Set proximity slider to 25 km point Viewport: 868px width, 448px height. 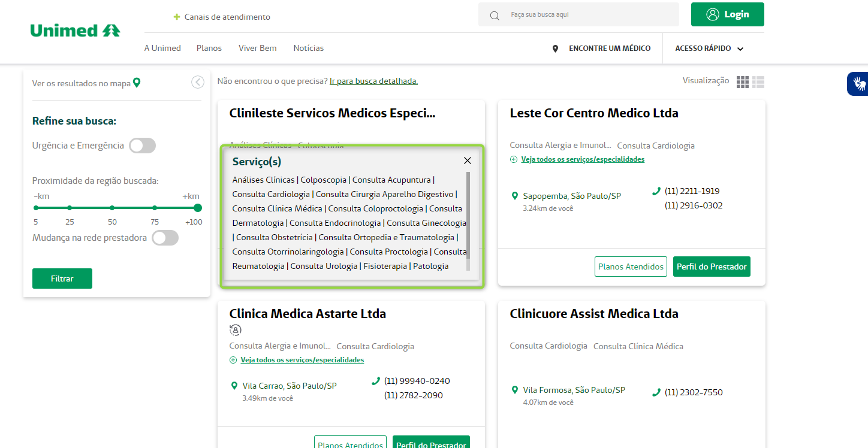coord(70,208)
